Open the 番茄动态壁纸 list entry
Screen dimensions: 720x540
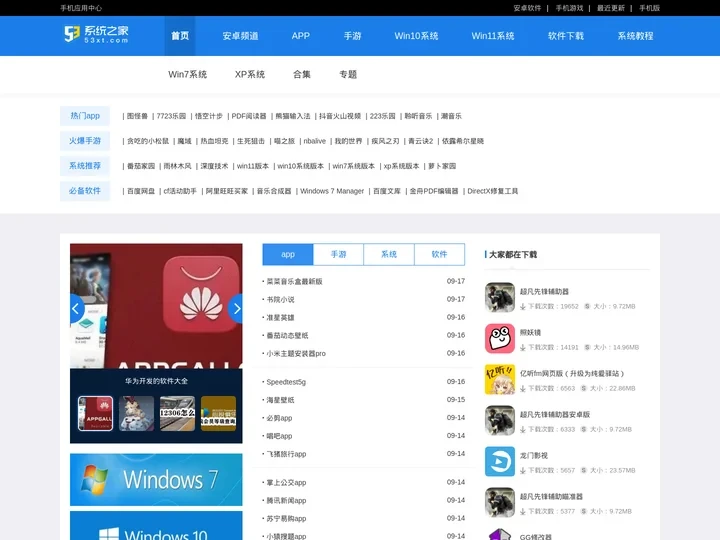click(287, 336)
